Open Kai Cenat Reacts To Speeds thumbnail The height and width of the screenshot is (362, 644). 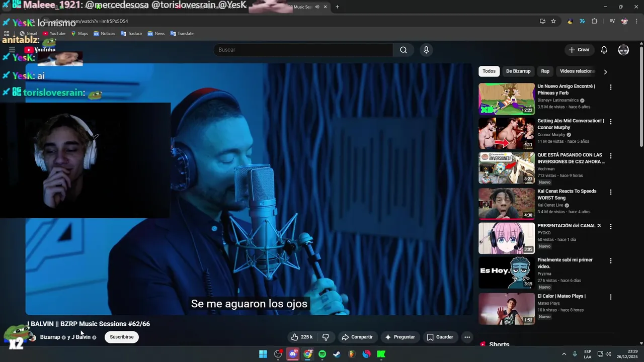[x=507, y=204]
